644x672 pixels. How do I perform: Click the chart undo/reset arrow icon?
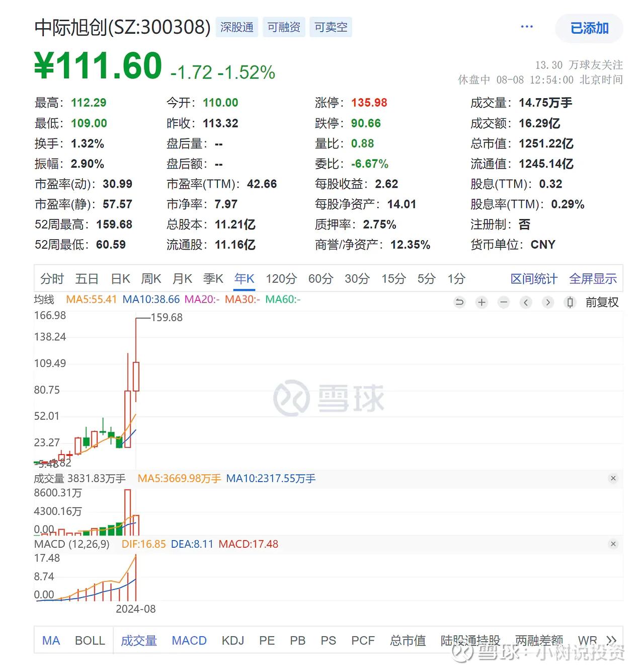click(x=459, y=302)
